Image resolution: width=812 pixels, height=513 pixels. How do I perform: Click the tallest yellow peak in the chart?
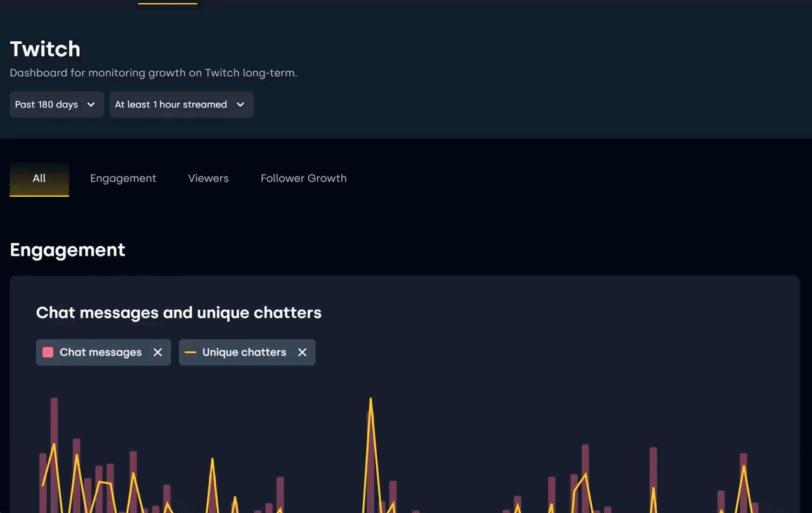(370, 400)
